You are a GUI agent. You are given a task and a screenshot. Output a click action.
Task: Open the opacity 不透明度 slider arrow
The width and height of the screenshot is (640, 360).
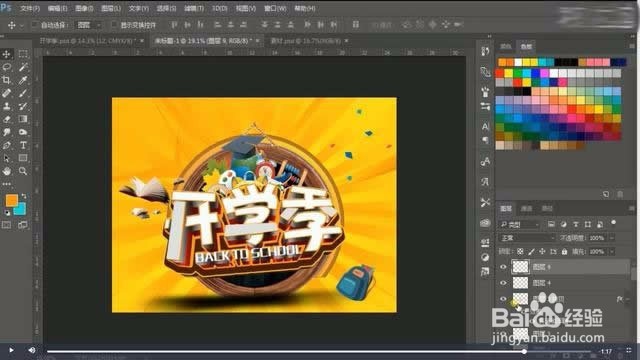[612, 238]
